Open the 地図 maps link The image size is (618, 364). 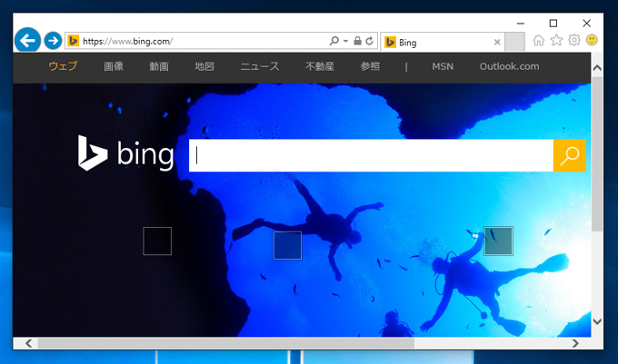[x=204, y=66]
